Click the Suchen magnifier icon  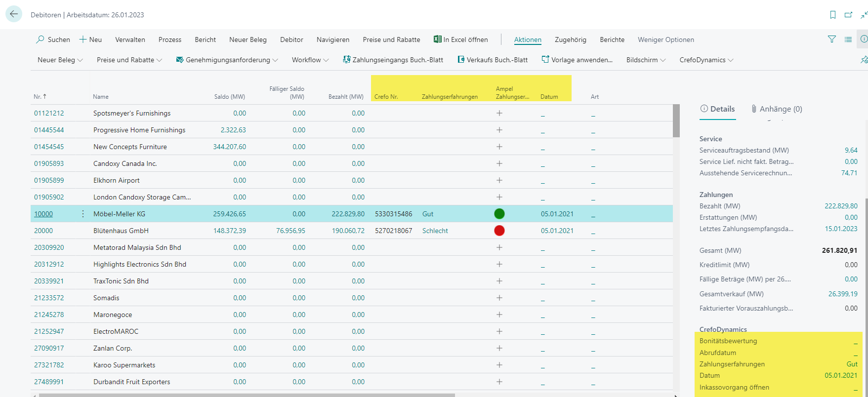point(40,40)
